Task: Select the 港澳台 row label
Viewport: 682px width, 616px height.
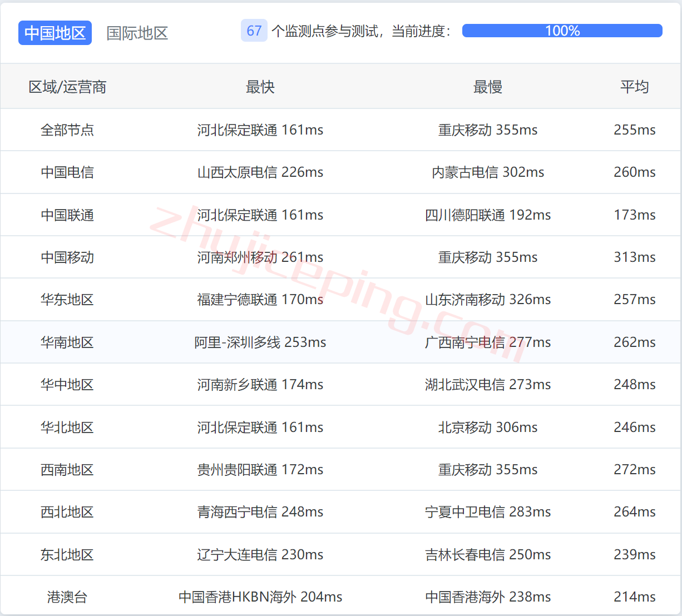Action: (68, 597)
